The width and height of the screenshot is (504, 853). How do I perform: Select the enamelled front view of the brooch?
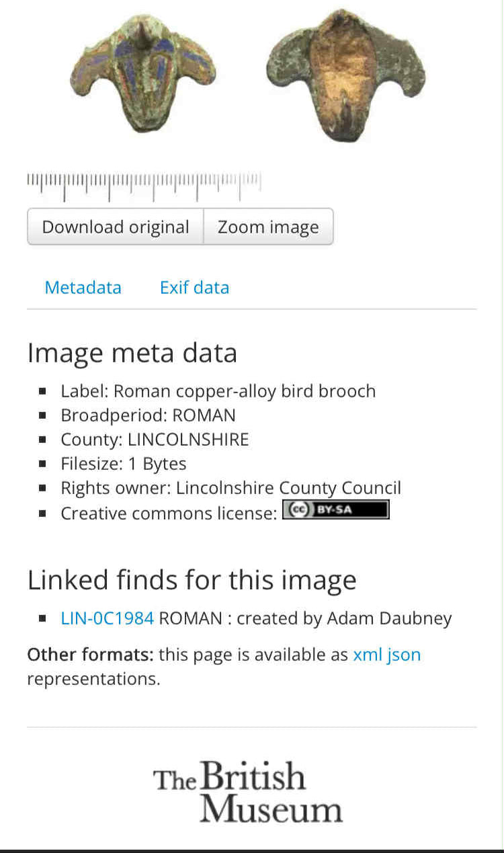(x=142, y=71)
